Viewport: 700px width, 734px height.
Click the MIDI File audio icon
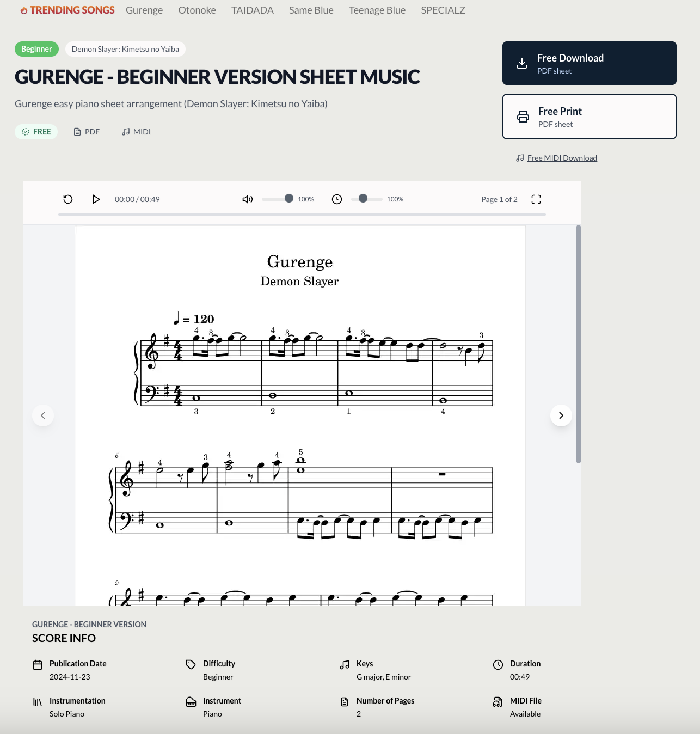tap(498, 702)
